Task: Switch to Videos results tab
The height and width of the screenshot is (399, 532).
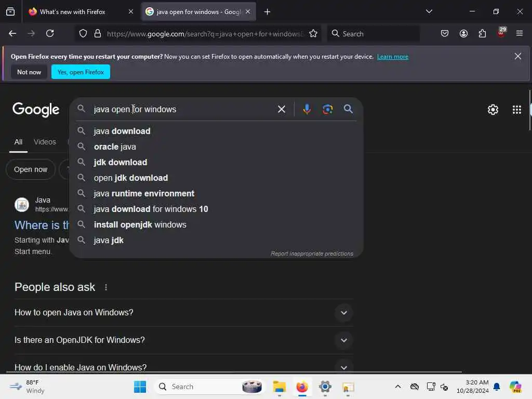Action: 45,142
